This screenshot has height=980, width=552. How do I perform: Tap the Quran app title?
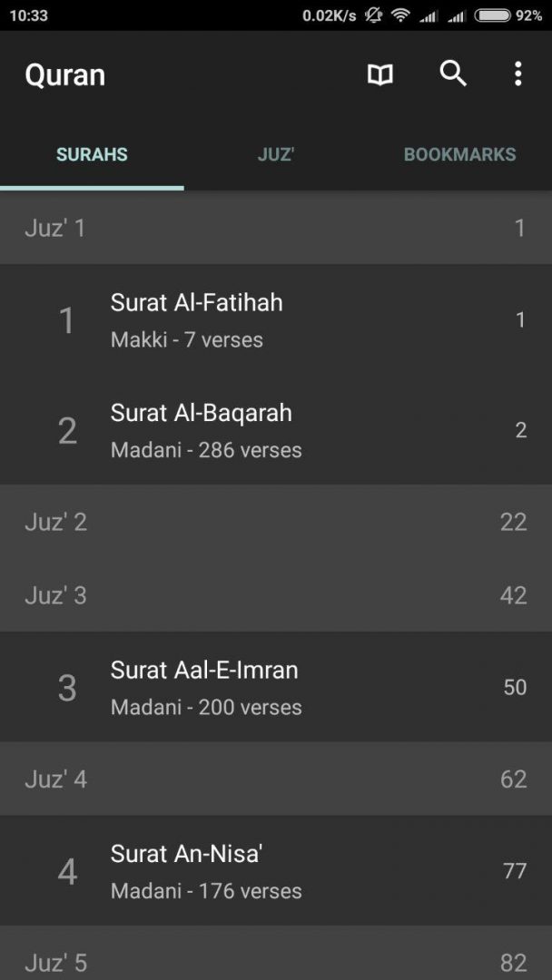coord(65,74)
